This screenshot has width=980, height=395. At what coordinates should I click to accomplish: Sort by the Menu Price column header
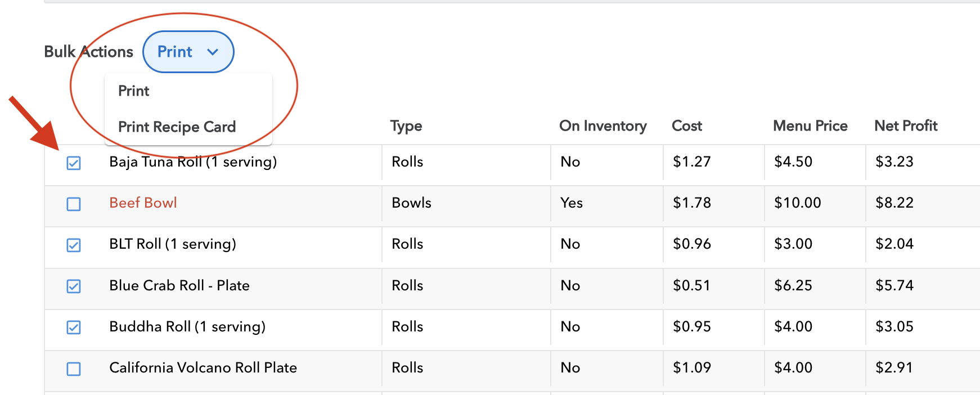pyautogui.click(x=810, y=126)
